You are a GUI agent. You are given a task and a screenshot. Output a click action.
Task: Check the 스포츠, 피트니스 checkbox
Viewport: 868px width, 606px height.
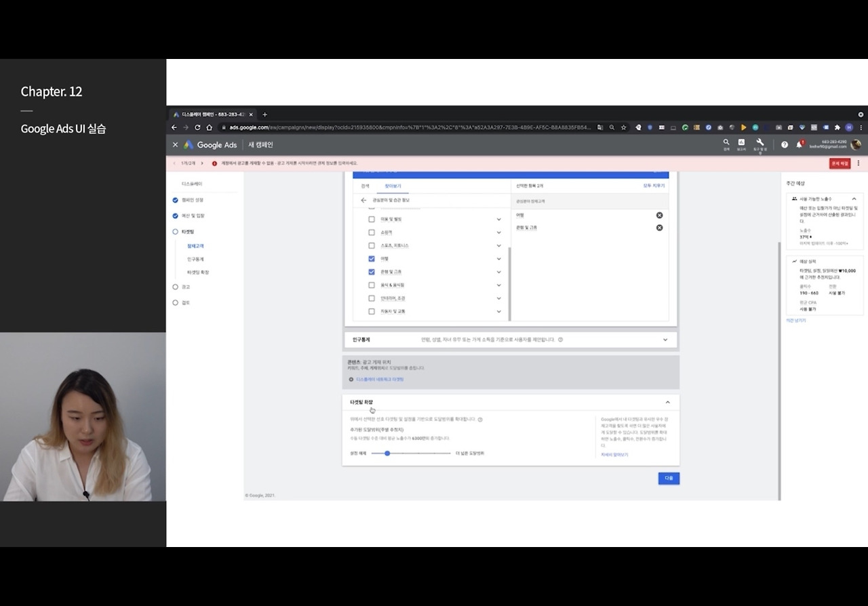(x=372, y=245)
